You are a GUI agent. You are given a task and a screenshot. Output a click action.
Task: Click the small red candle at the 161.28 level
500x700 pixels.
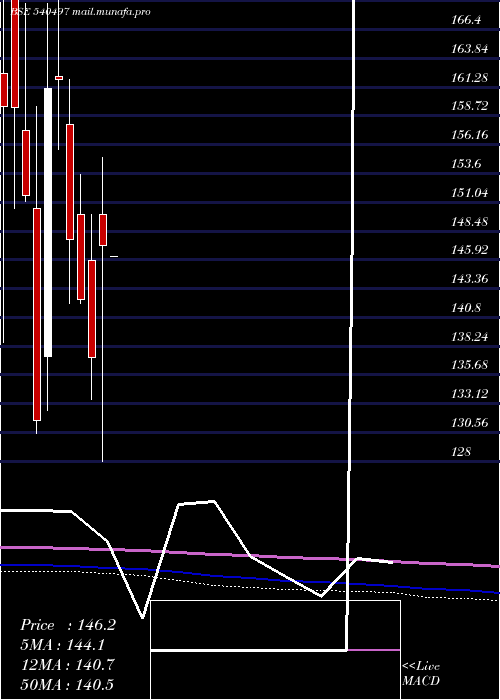[59, 78]
